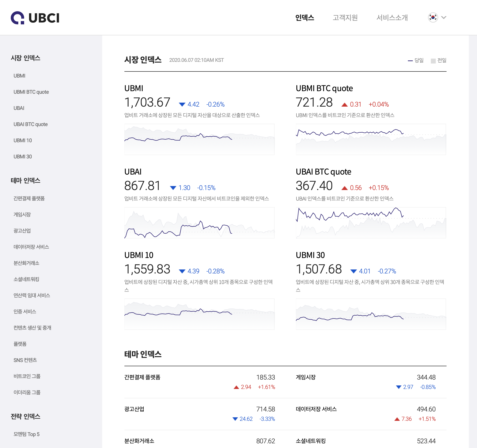Open 이더리움 그룹 in sidebar

pyautogui.click(x=27, y=392)
